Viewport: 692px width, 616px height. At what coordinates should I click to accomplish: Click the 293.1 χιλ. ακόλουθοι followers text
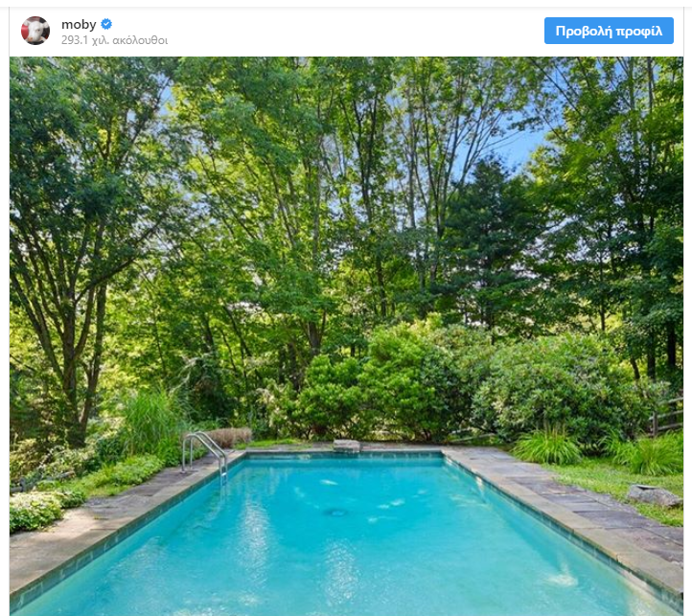[114, 40]
